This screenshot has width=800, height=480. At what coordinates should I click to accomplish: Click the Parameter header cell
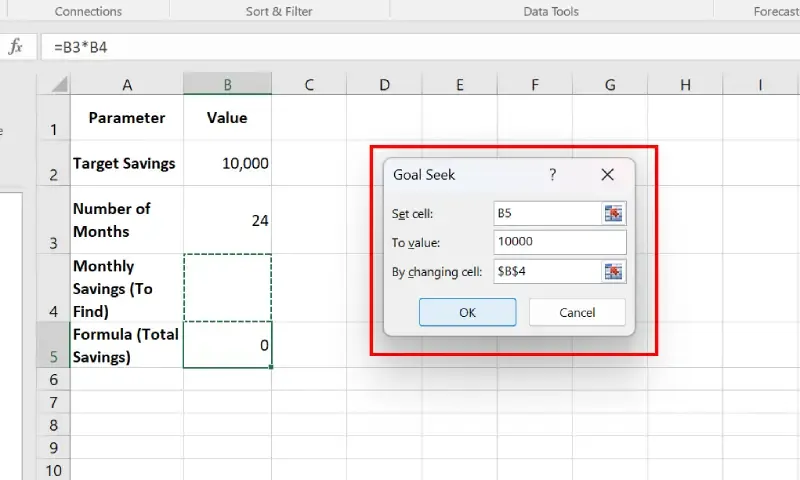pyautogui.click(x=127, y=118)
